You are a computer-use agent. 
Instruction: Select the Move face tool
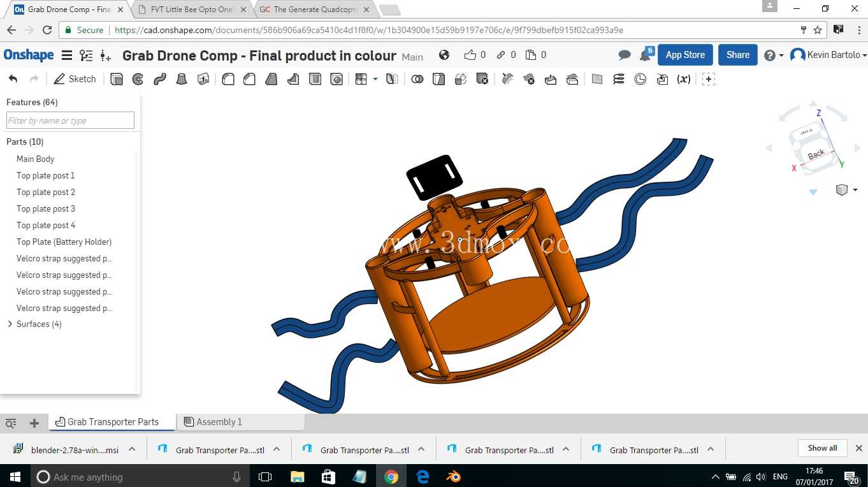coord(551,79)
